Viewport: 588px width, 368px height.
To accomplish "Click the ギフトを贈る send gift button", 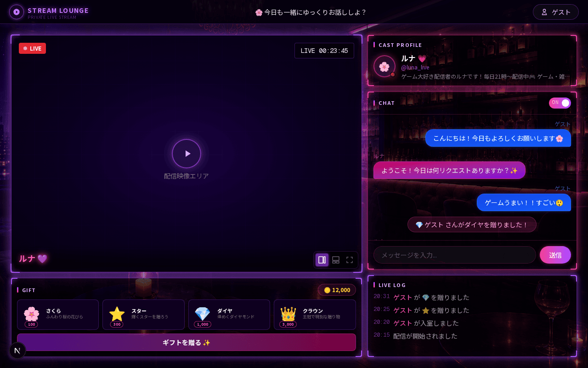I will (187, 342).
